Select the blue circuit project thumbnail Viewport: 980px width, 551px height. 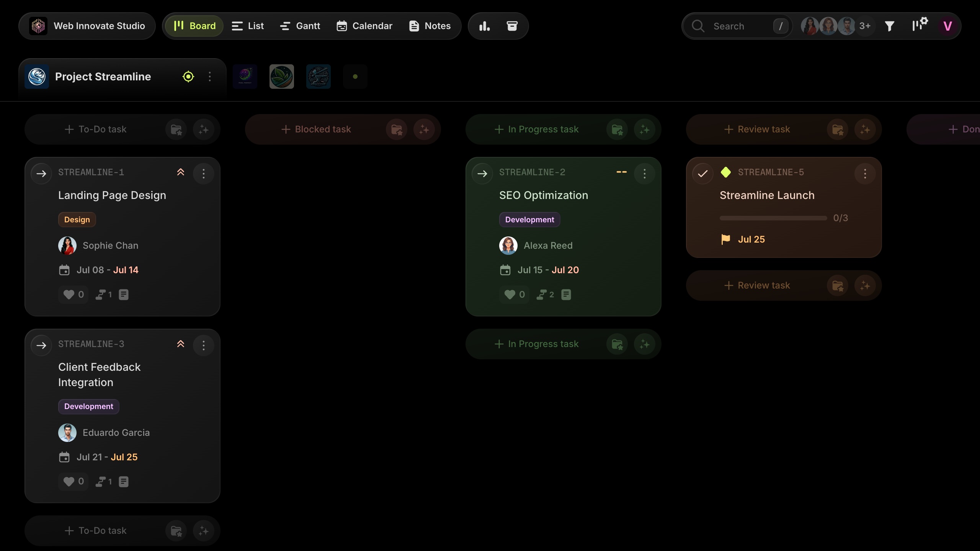(318, 77)
